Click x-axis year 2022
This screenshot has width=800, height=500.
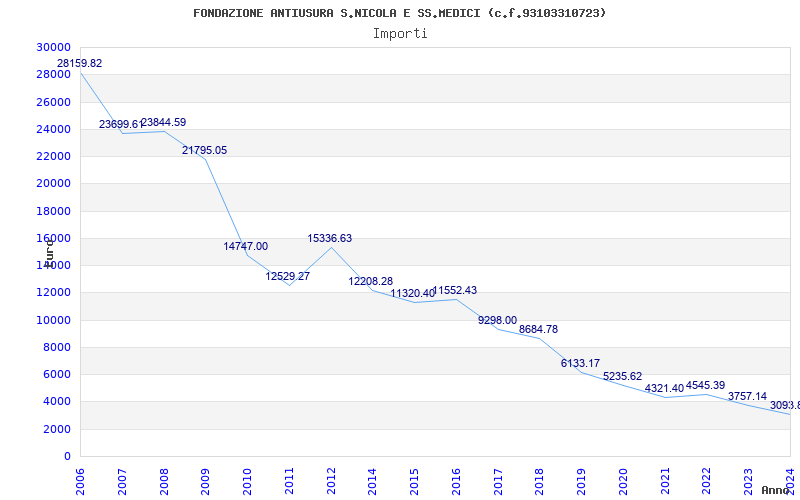point(707,482)
